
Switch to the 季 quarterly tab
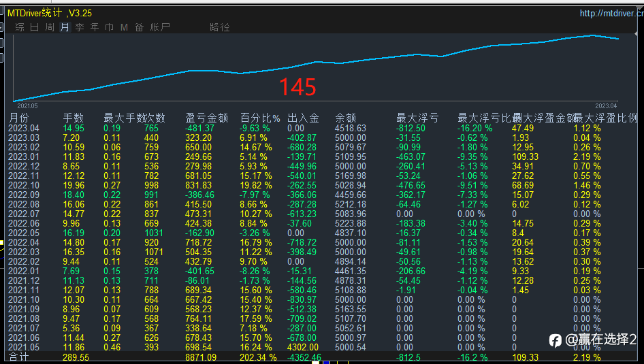pyautogui.click(x=80, y=27)
